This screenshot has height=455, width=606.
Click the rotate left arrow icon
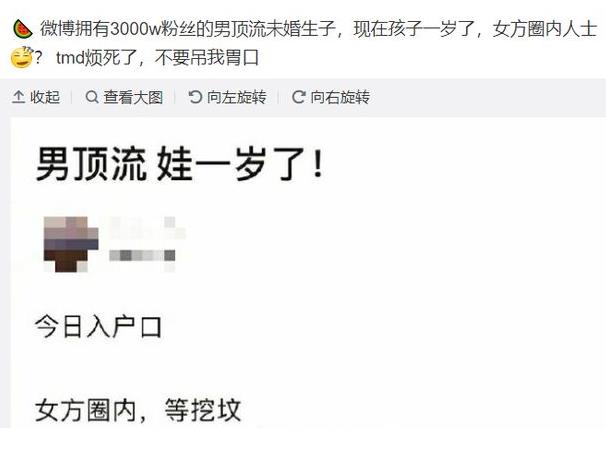click(195, 97)
